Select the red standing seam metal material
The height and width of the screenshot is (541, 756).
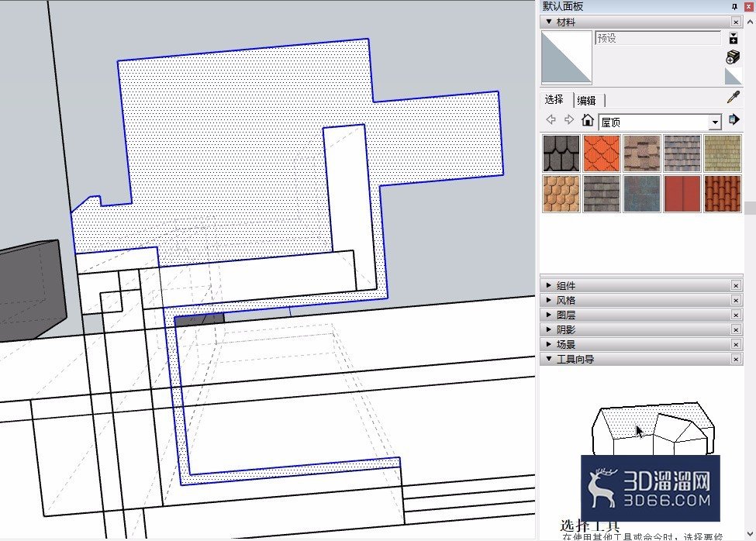click(682, 194)
